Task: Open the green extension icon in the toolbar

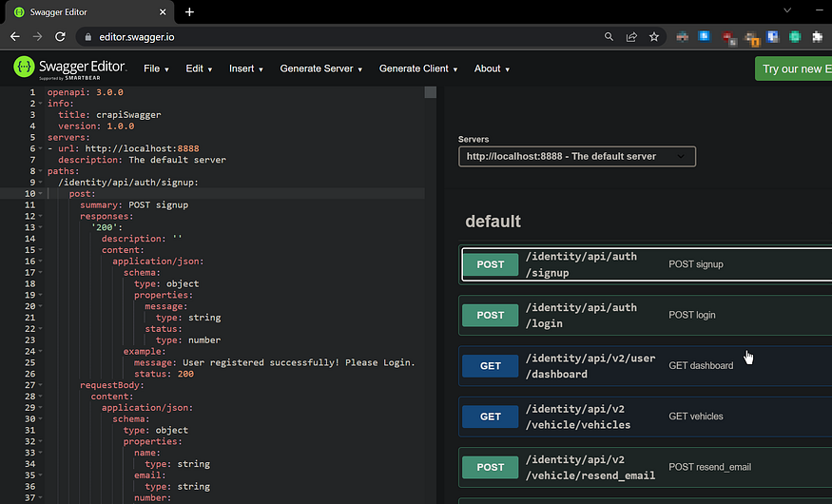Action: (794, 36)
